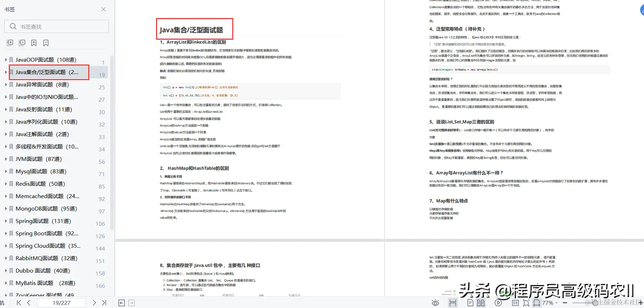This screenshot has width=644, height=308.
Task: Add a new bookmark with the plus icon
Action: click(34, 43)
